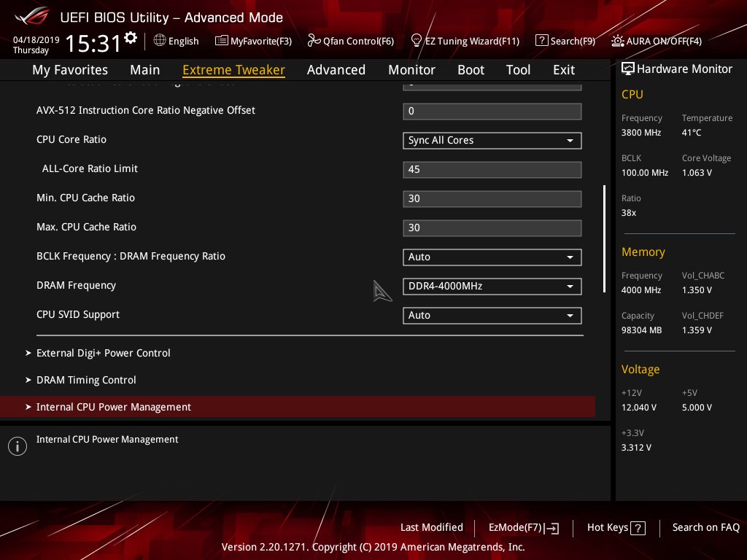The height and width of the screenshot is (560, 747).
Task: Click CPU Ratio value 38x
Action: (x=629, y=213)
